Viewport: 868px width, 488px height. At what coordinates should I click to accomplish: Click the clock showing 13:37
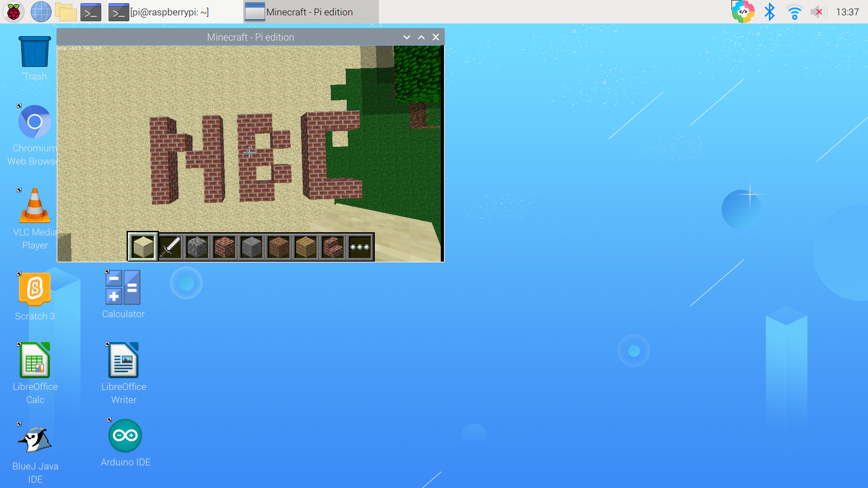click(847, 12)
